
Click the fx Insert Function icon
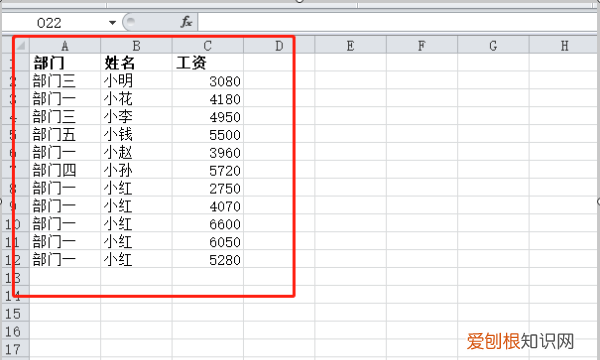tap(186, 22)
